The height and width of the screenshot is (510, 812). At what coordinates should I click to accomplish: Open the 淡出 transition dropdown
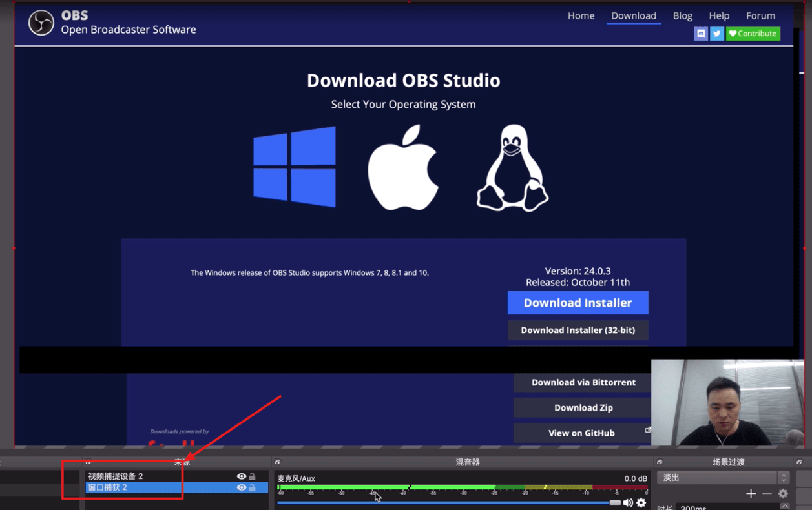click(723, 478)
